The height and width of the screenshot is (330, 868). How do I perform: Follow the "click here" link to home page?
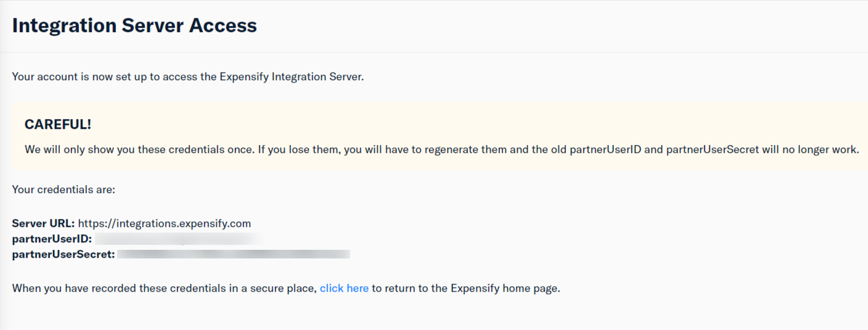[x=344, y=288]
